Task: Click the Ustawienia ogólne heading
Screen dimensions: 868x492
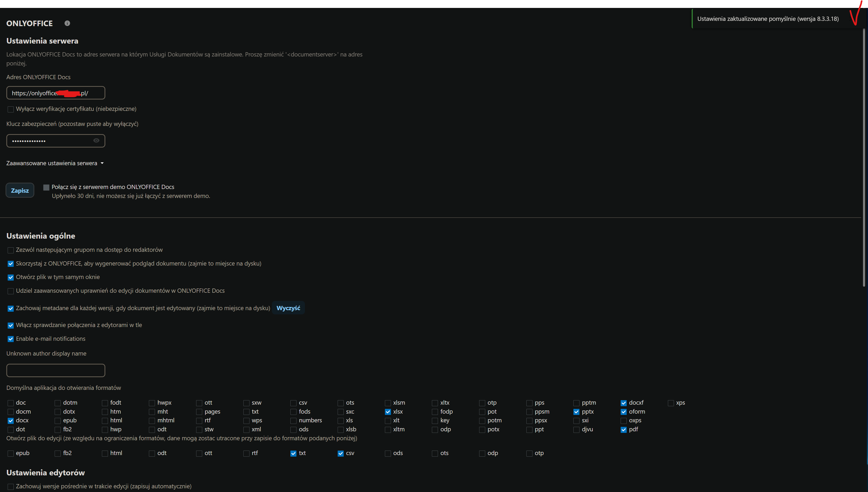Action: click(41, 236)
